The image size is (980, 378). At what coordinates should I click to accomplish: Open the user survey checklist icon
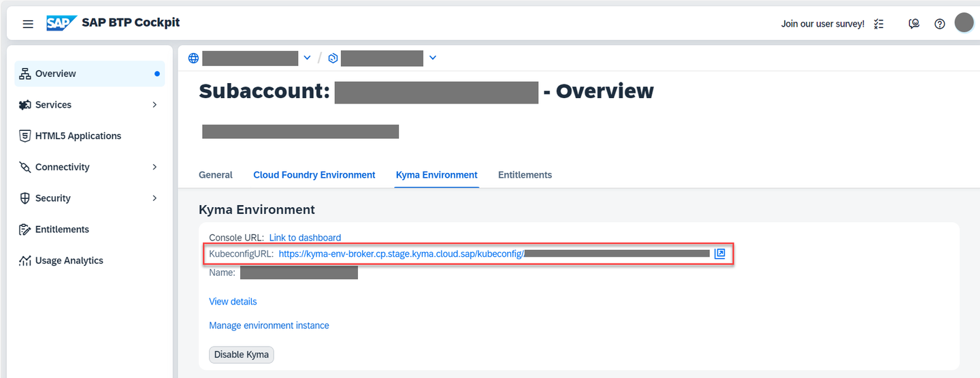(879, 24)
